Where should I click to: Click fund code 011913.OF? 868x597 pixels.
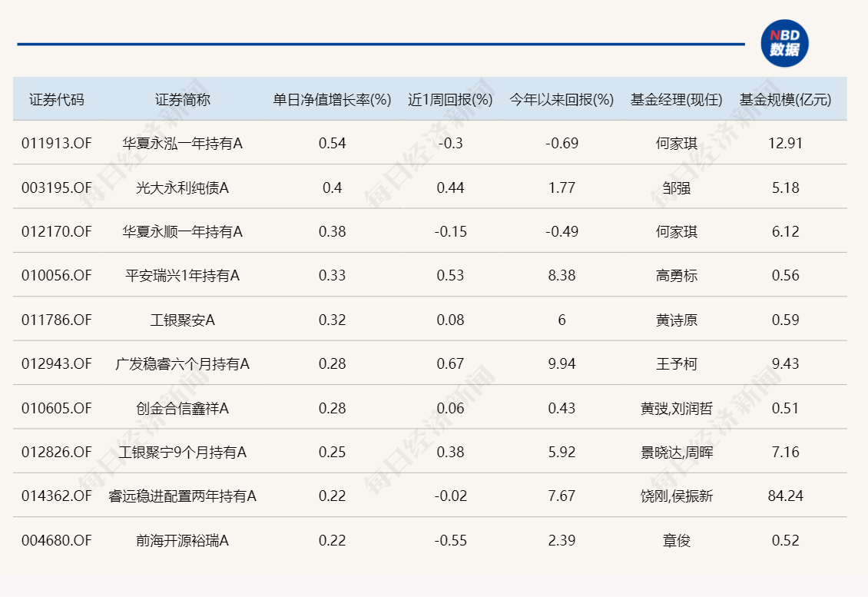(57, 144)
